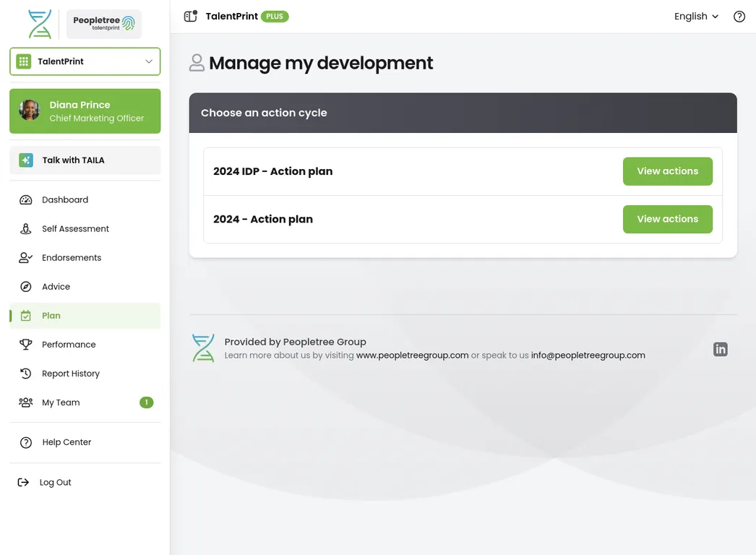Image resolution: width=756 pixels, height=555 pixels.
Task: Go to Dashboard page
Action: [x=85, y=199]
